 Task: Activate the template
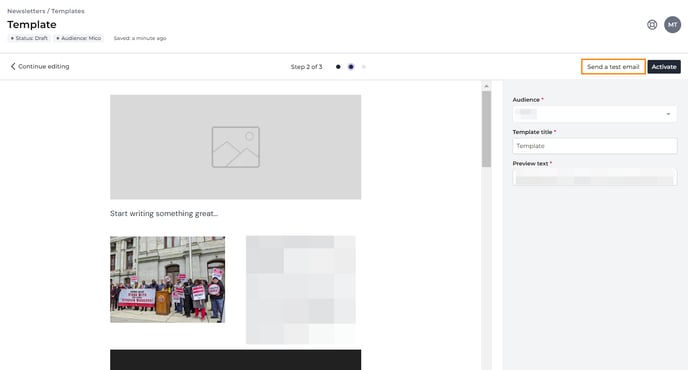664,67
